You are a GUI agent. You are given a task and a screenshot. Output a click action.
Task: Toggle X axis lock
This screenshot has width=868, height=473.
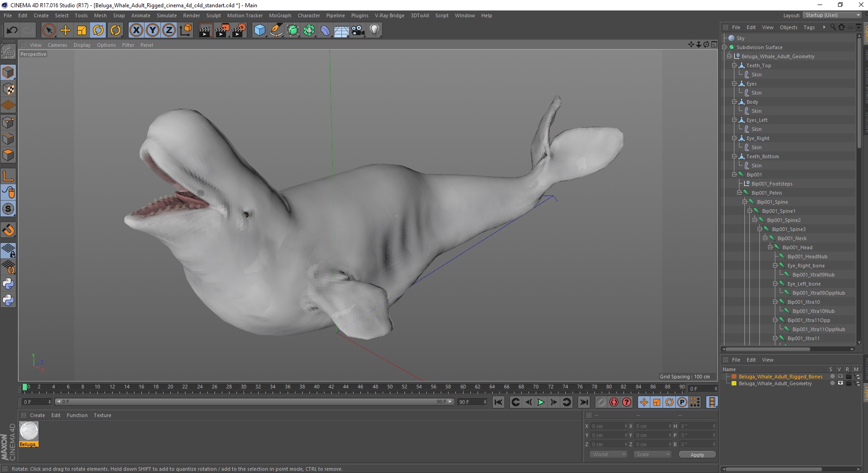click(136, 30)
